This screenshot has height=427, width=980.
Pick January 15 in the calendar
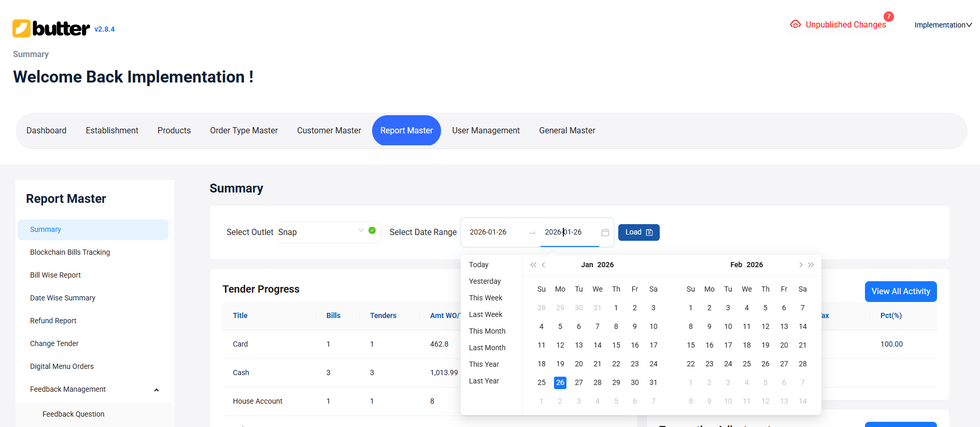click(616, 346)
